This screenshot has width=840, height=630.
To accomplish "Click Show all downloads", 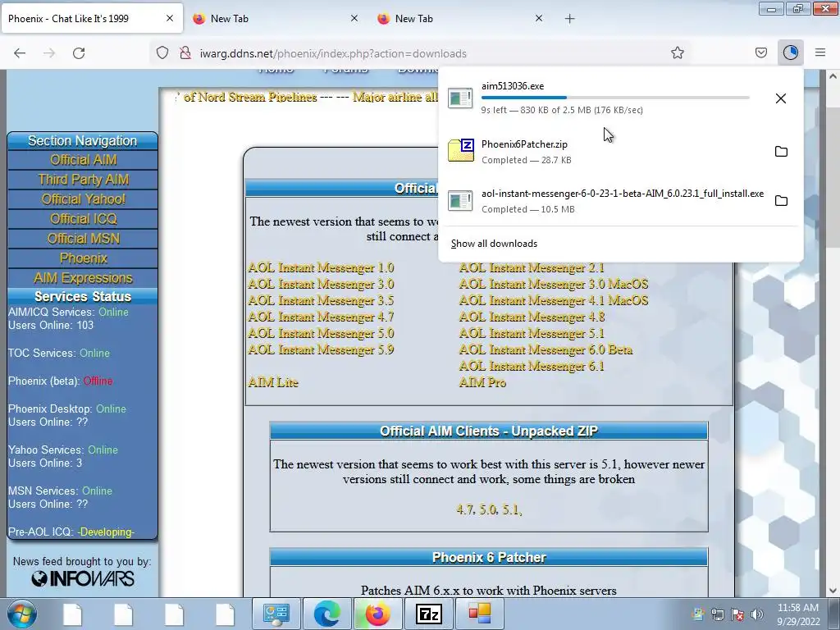I will (494, 244).
